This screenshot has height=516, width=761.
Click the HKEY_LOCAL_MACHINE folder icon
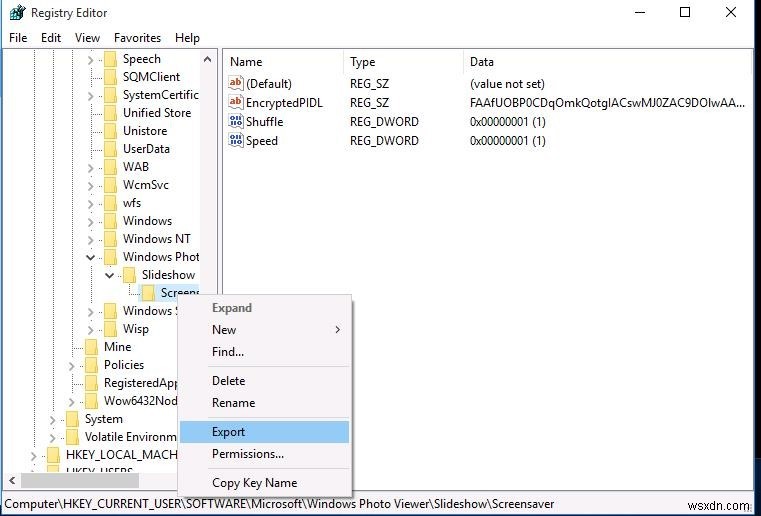pos(53,455)
